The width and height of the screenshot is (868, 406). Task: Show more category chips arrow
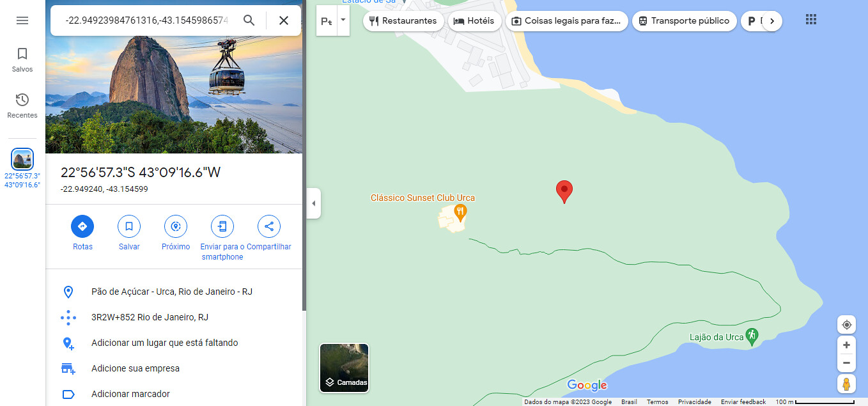[x=772, y=21]
